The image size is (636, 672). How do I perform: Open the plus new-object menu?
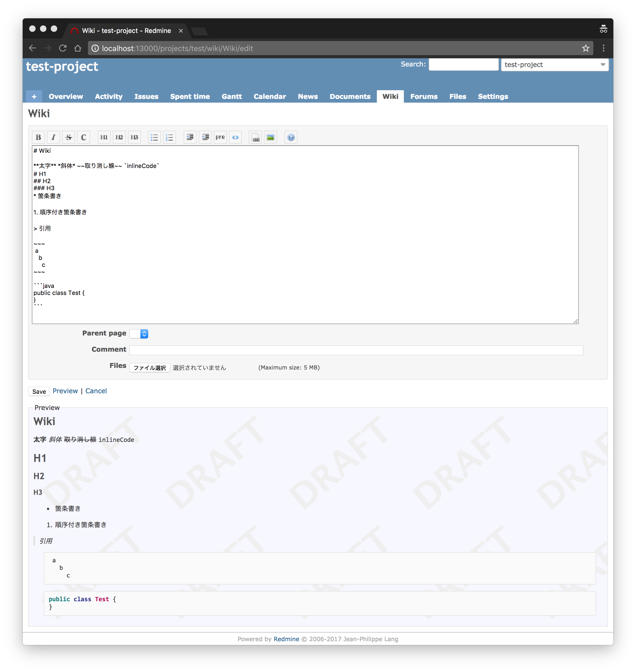(34, 97)
